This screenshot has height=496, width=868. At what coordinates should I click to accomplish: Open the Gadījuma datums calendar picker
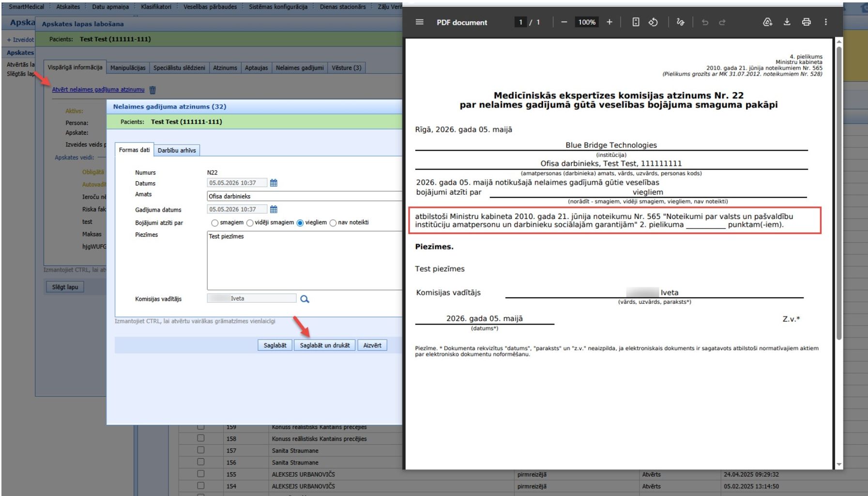[274, 209]
